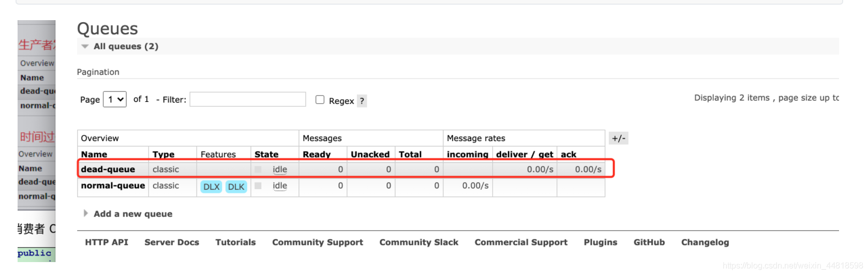Screen dimensions: 868x275
Task: Sort table by Name column
Action: tap(94, 154)
